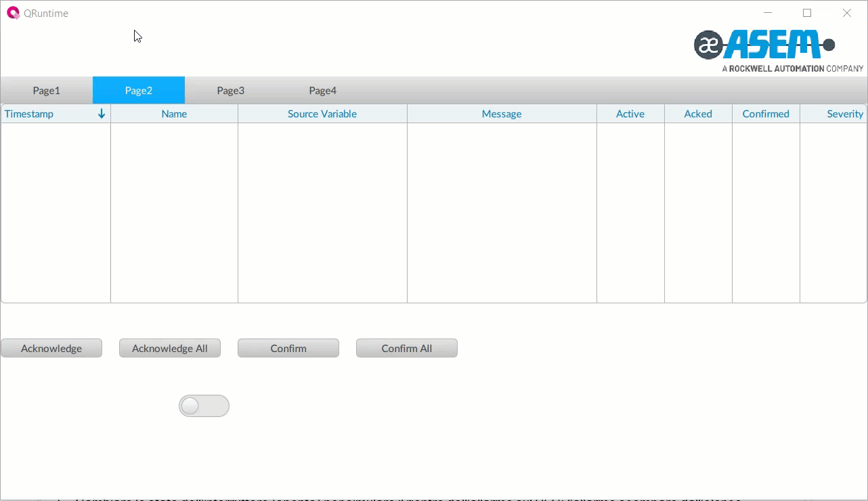
Task: Open the Page3 tab
Action: click(x=231, y=91)
